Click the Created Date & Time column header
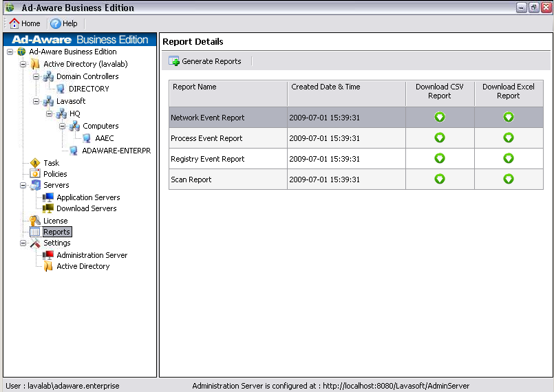Viewport: 554px width, 392px height. (x=347, y=94)
